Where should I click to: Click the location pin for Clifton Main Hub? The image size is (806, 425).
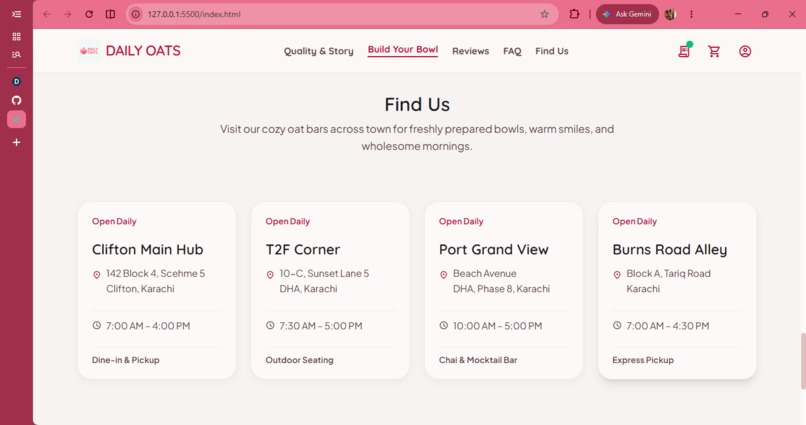pos(97,275)
